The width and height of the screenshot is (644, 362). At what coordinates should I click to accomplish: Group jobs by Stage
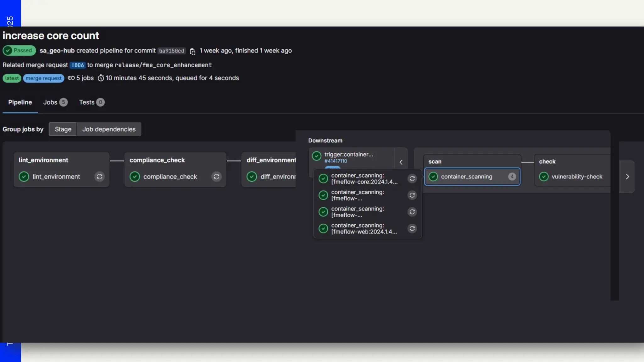63,129
